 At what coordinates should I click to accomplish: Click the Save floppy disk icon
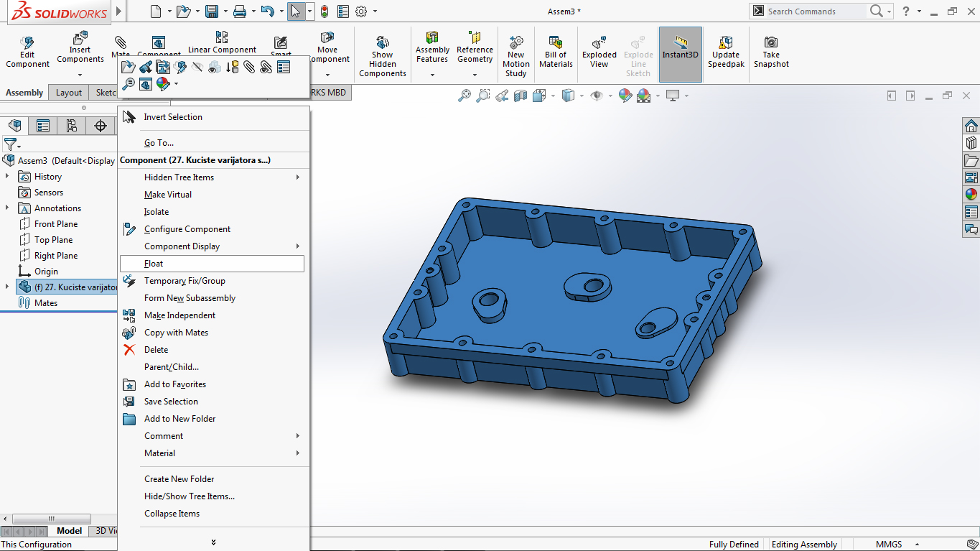[211, 11]
